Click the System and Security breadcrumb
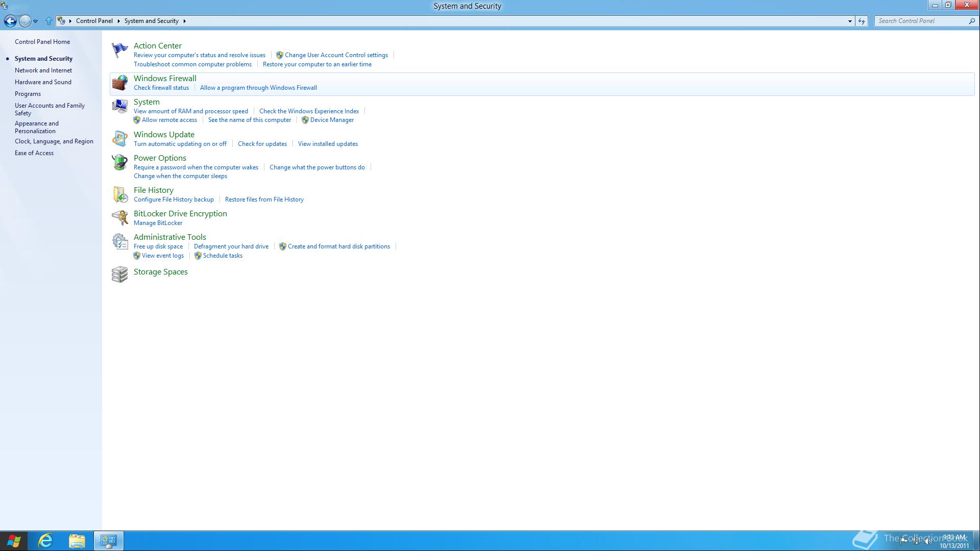The width and height of the screenshot is (980, 551). pyautogui.click(x=152, y=21)
